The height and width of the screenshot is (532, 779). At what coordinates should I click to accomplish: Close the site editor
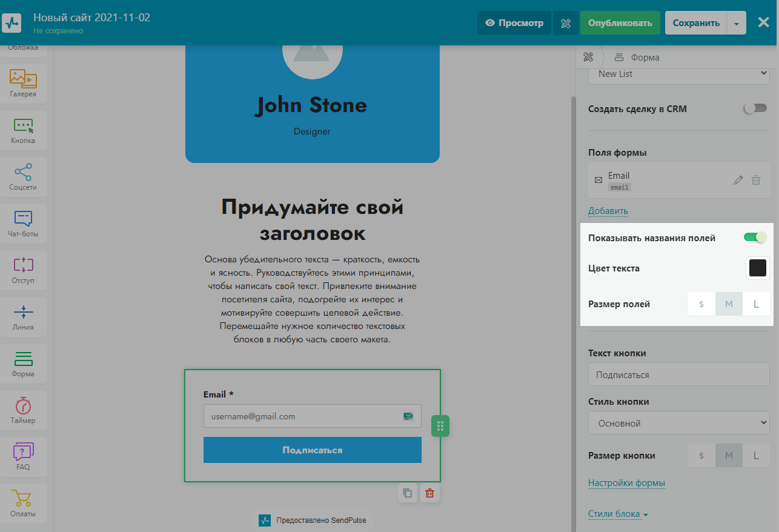[763, 23]
